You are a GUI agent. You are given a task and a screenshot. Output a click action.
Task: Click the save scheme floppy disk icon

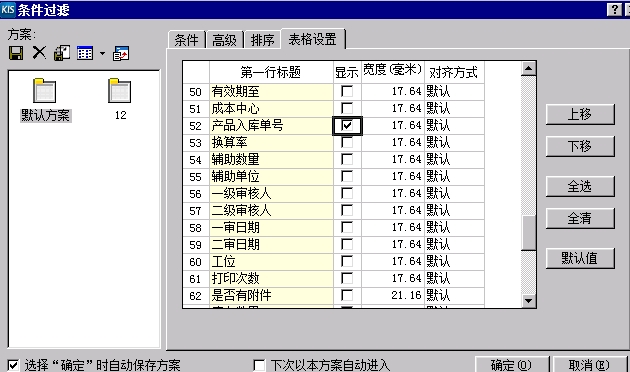[16, 53]
